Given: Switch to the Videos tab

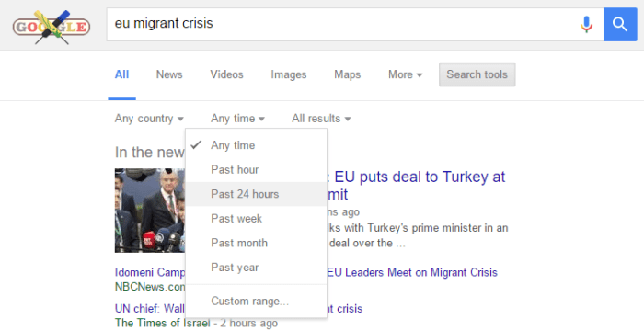Looking at the screenshot, I should pyautogui.click(x=226, y=74).
